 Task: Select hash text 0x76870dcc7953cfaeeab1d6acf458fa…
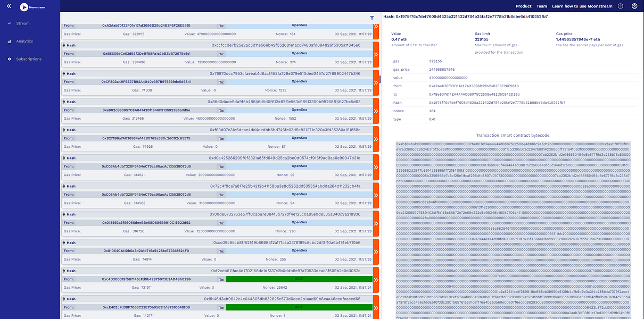point(285,73)
